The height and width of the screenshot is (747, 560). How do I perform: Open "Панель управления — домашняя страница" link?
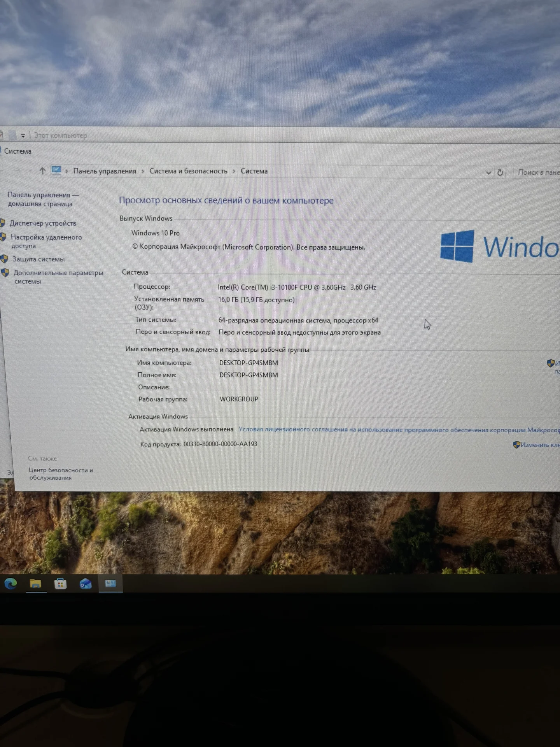[43, 199]
